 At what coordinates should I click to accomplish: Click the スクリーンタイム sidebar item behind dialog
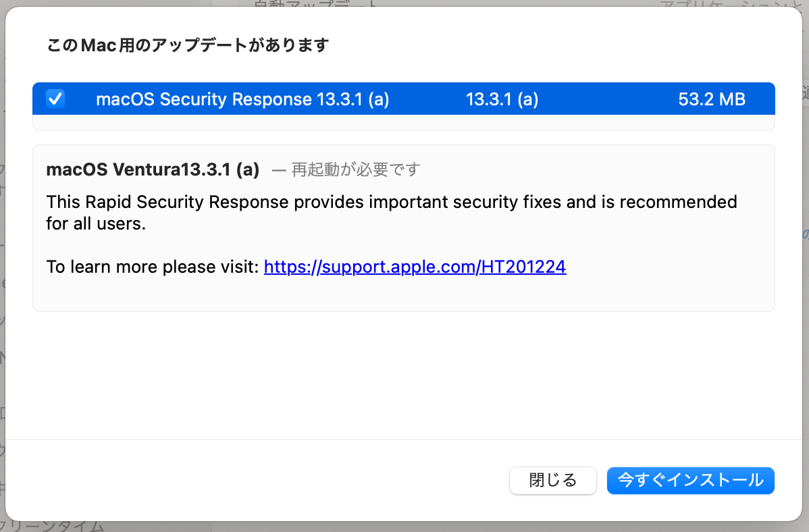coord(51,527)
